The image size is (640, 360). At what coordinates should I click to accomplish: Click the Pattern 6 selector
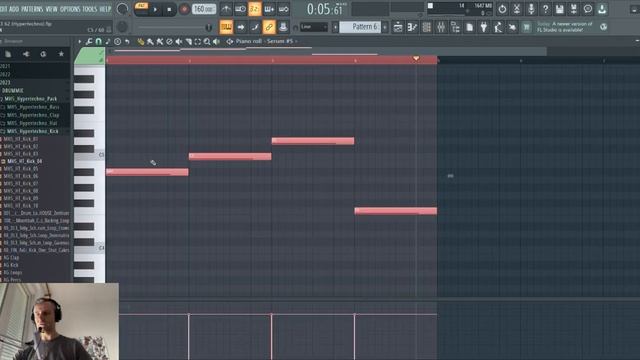coord(360,27)
